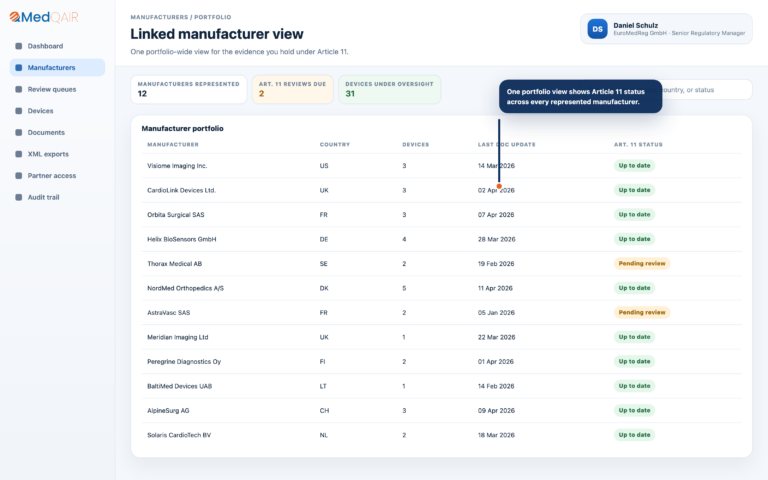
Task: Click the Documents sidebar icon
Action: [x=19, y=132]
